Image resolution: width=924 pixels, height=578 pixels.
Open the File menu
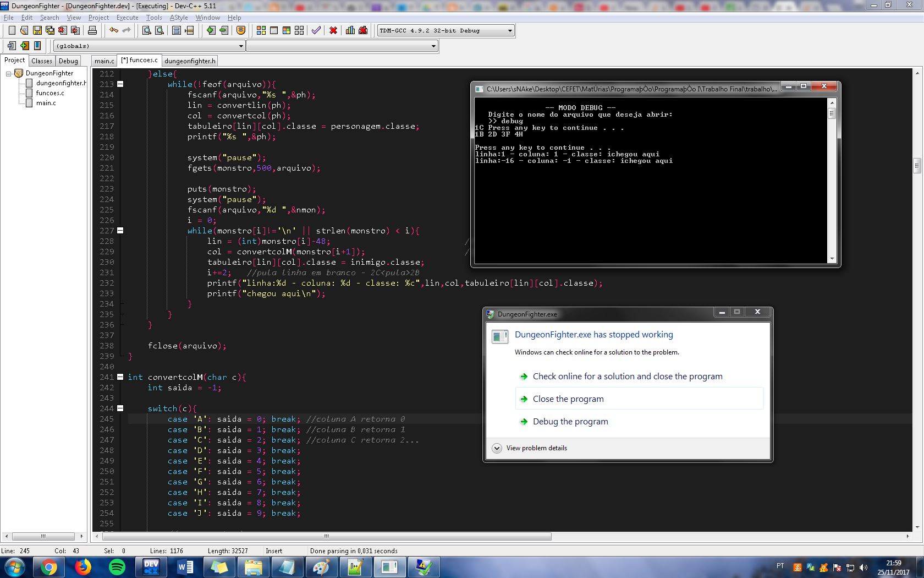pyautogui.click(x=8, y=18)
